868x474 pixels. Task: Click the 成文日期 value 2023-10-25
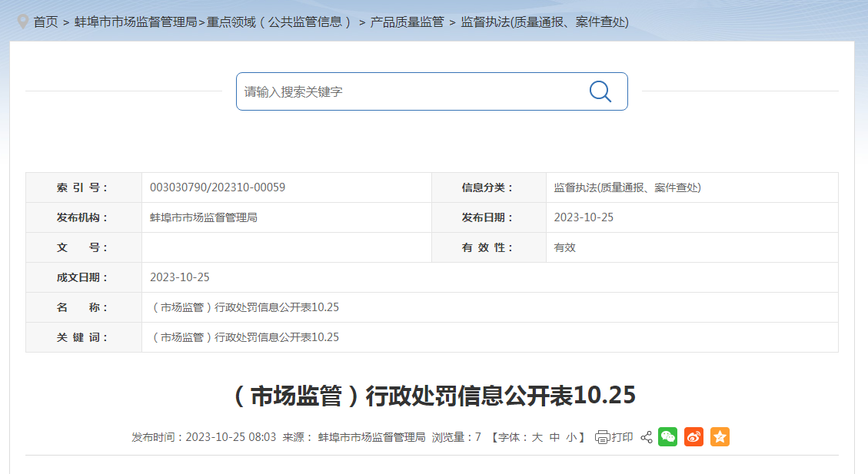179,277
